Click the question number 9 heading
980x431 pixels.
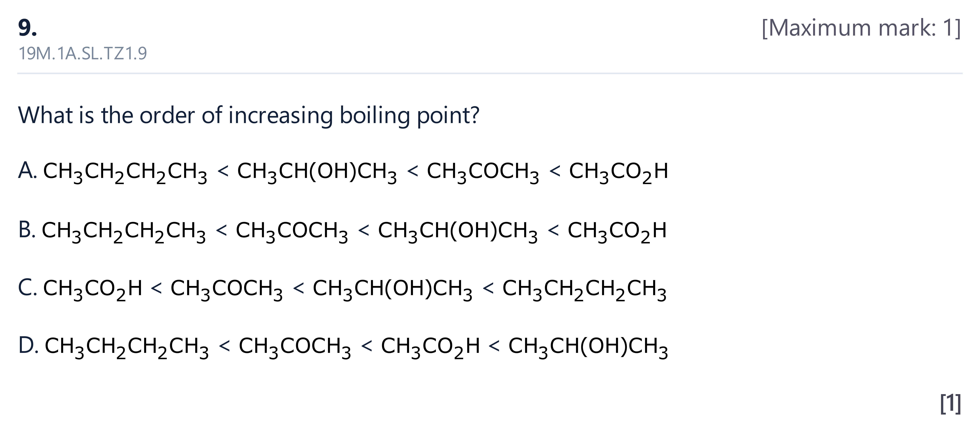(x=27, y=28)
